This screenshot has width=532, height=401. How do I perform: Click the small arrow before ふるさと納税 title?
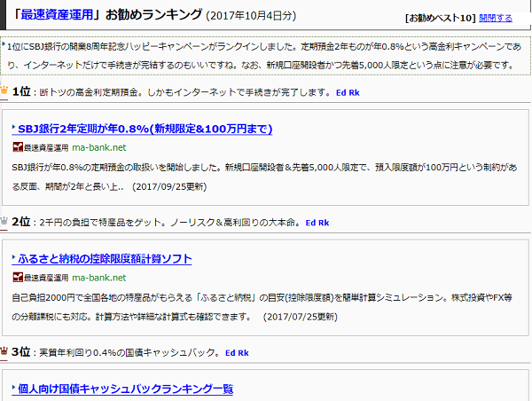coord(13,257)
